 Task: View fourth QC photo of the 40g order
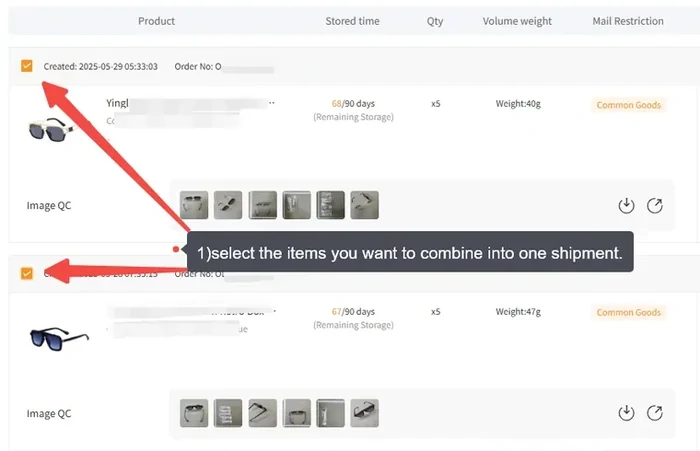[296, 205]
